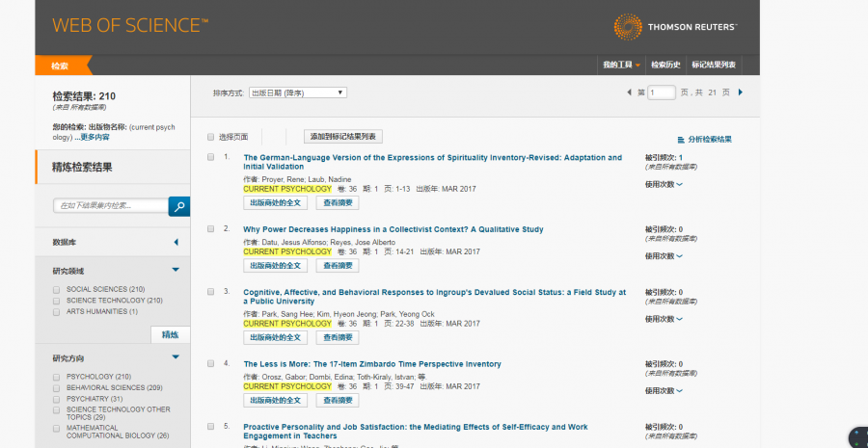
Task: Click analyze results bar-chart icon
Action: 681,140
